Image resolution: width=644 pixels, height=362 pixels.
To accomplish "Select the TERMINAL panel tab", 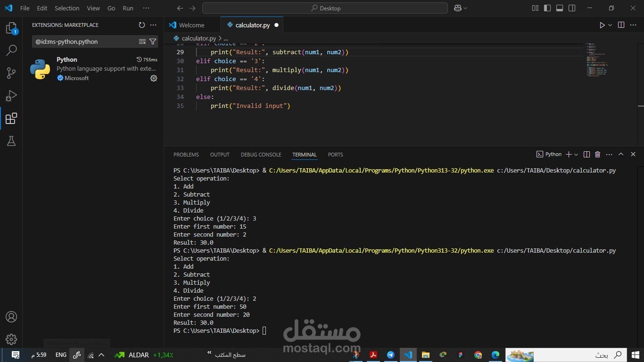I will click(x=305, y=155).
